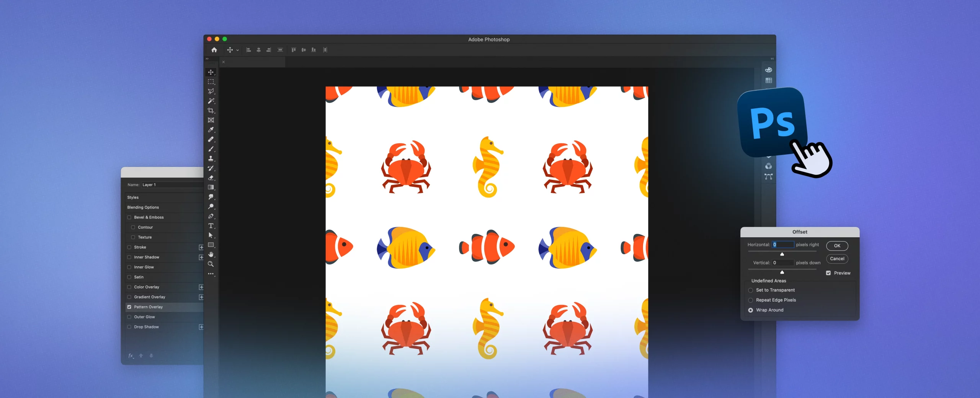Open the Paths panel icon
Image resolution: width=980 pixels, height=398 pixels.
point(768,176)
